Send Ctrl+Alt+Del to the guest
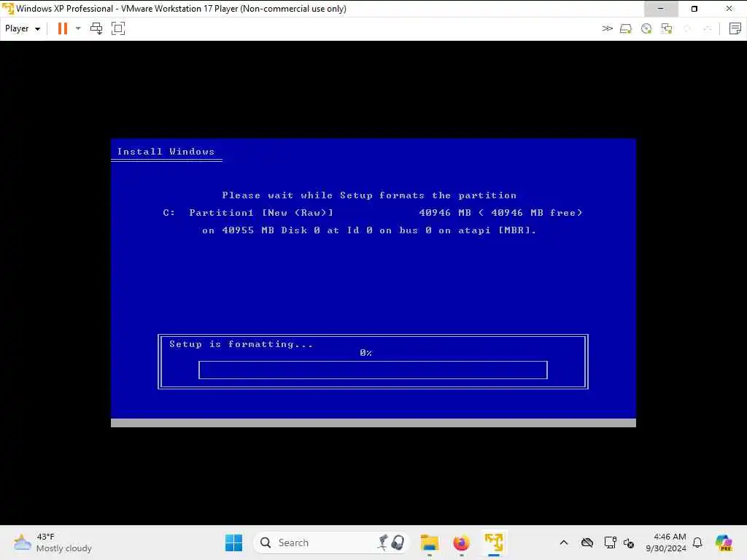Screen dimensions: 747x560 (x=96, y=28)
